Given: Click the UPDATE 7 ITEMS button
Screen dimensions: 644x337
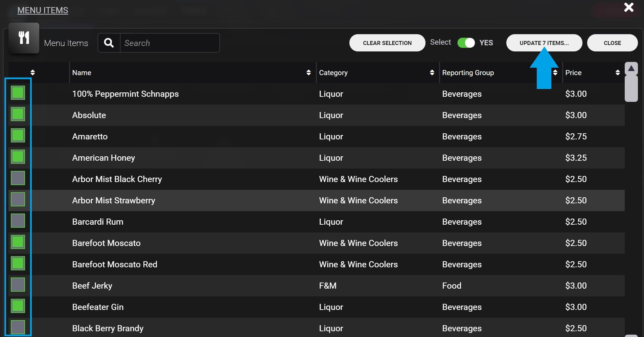Looking at the screenshot, I should 544,43.
